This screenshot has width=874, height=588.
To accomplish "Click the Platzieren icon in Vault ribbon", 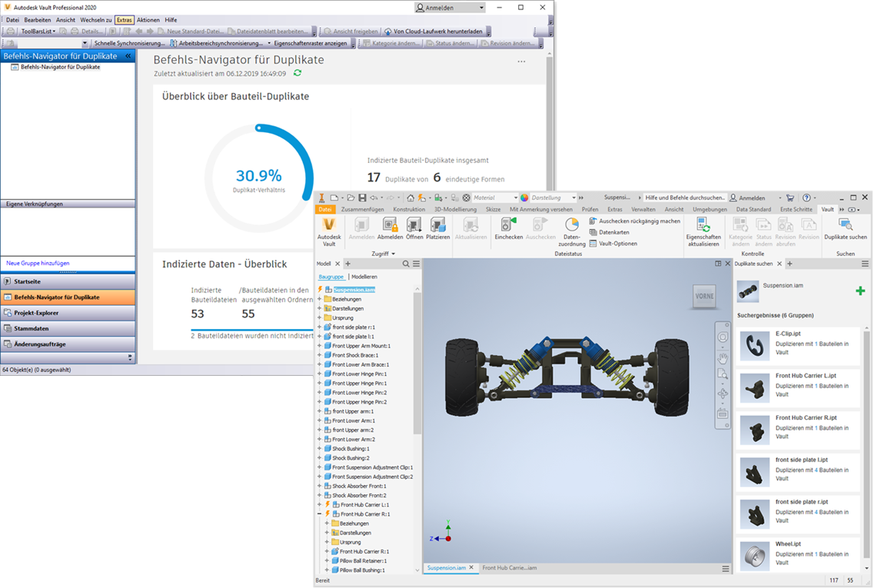I will click(x=438, y=229).
